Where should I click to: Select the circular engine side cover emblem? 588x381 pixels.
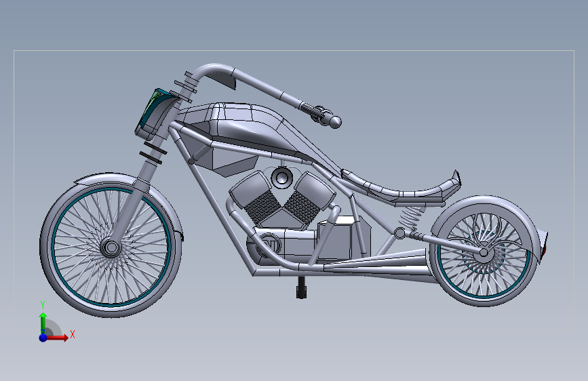[269, 244]
